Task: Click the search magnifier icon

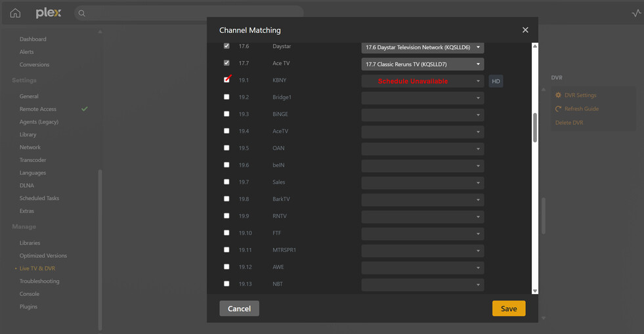Action: click(82, 13)
